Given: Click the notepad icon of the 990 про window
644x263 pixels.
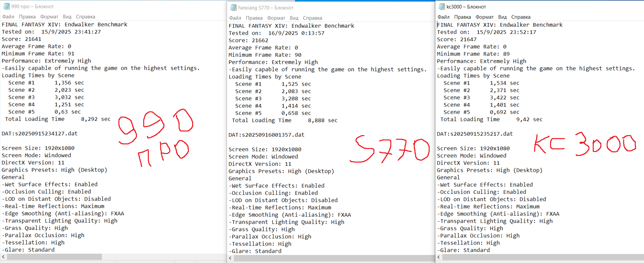Looking at the screenshot, I should point(6,6).
